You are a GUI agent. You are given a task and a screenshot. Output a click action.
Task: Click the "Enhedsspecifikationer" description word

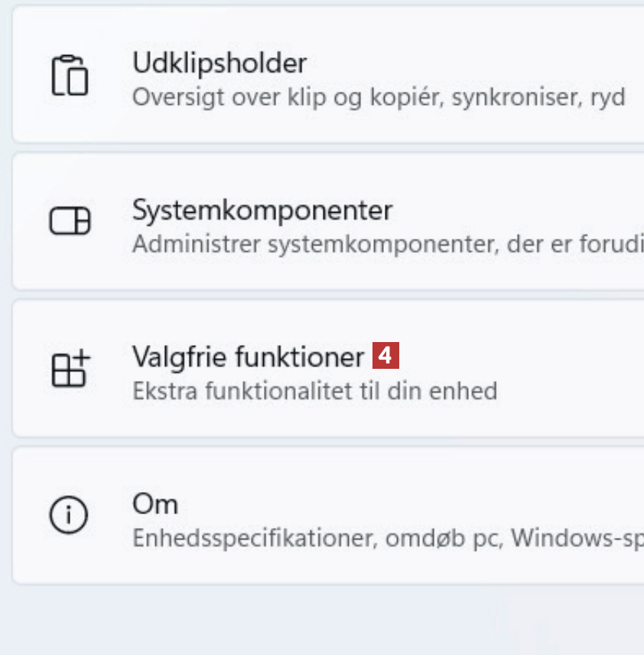point(253,538)
